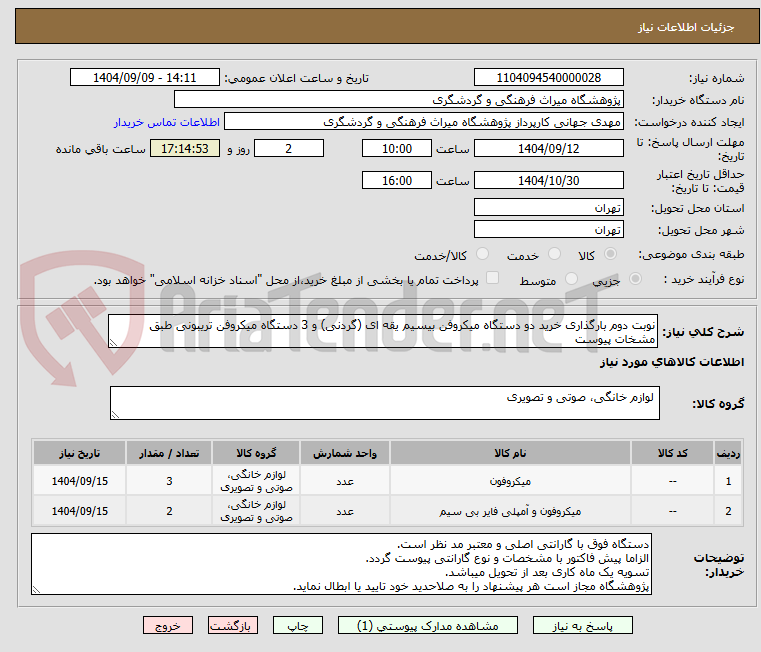Select the 'متوسط' purchase type radio
The height and width of the screenshot is (652, 761).
tap(572, 279)
